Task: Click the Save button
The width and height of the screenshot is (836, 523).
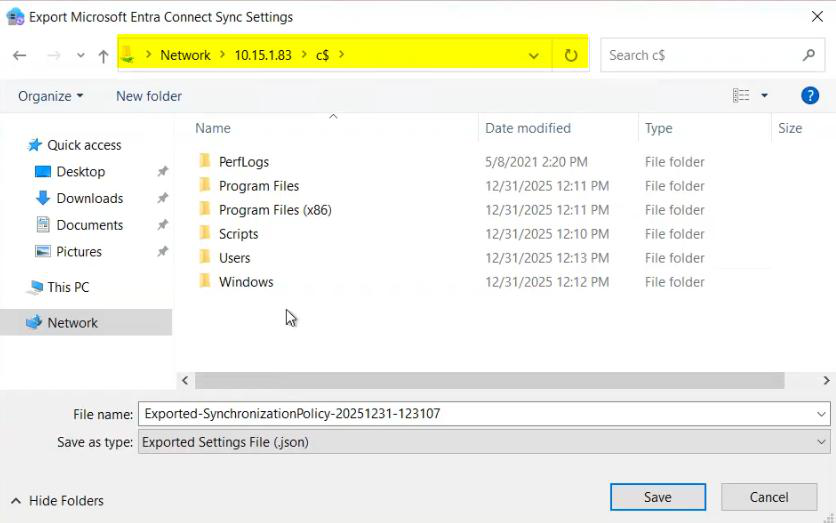Action: click(x=658, y=497)
